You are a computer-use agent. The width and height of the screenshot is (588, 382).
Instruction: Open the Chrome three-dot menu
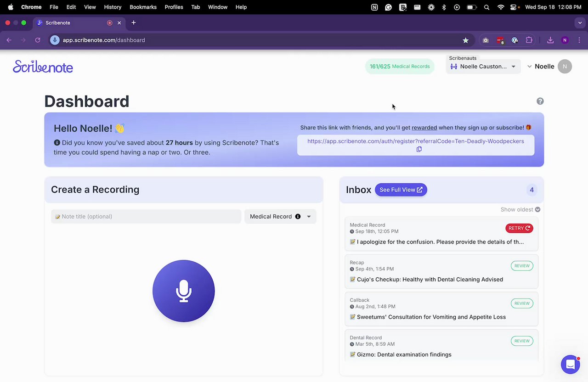point(579,40)
